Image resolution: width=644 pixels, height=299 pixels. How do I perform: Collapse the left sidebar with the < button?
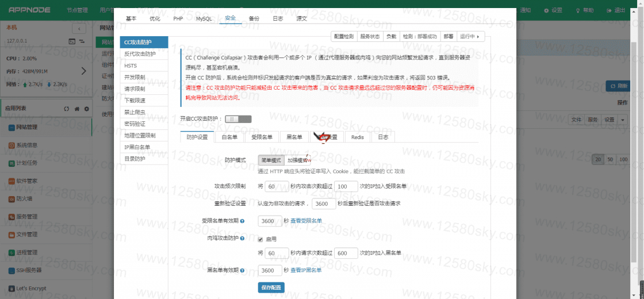(79, 29)
